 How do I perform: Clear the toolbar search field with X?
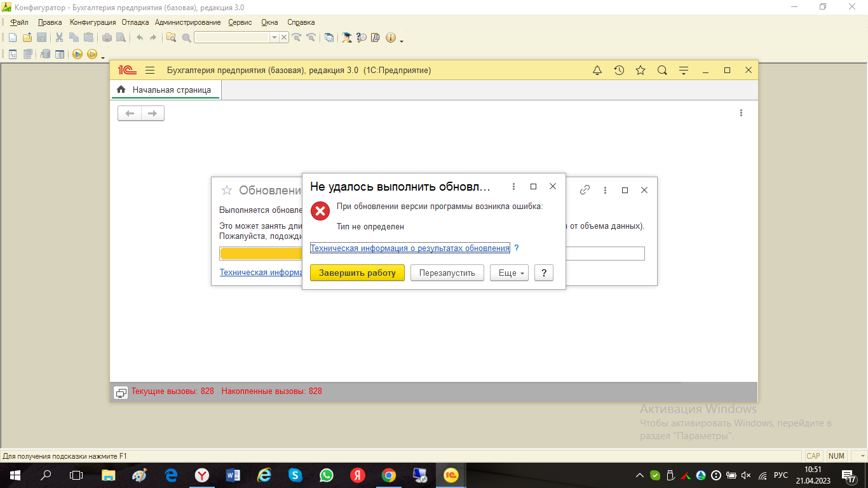(284, 37)
